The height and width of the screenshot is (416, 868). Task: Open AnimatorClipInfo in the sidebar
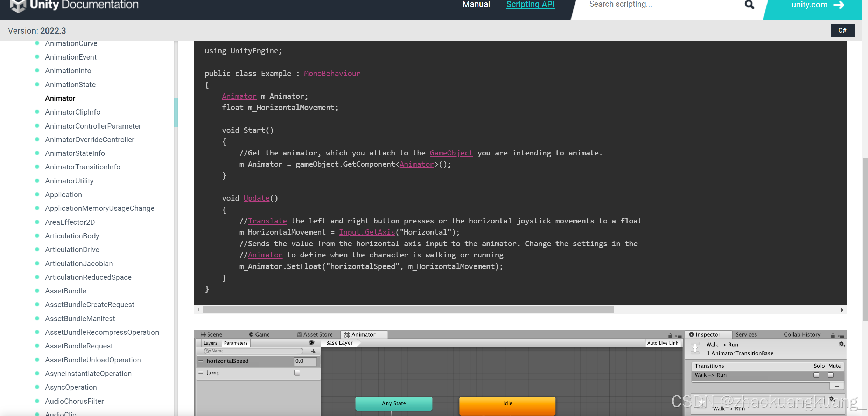pyautogui.click(x=73, y=112)
